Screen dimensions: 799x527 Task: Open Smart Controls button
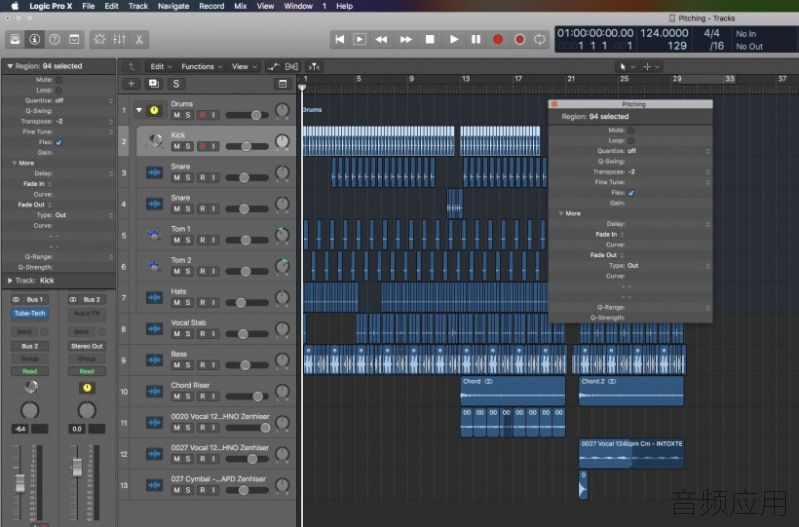(99, 39)
